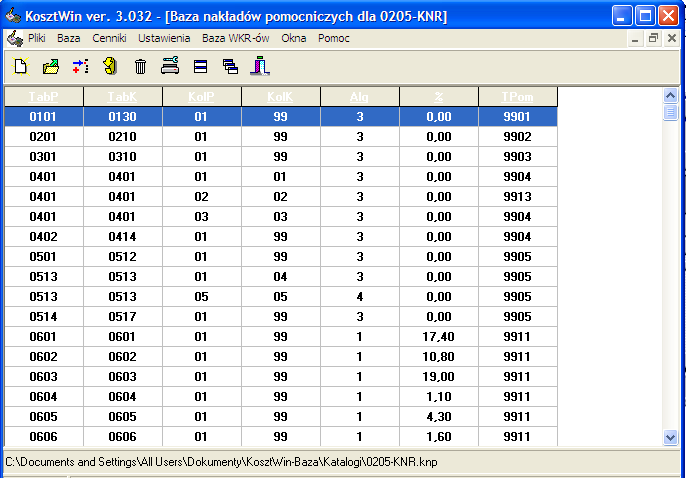The image size is (686, 478).
Task: Click the cascading windows toolbar icon
Action: [230, 67]
